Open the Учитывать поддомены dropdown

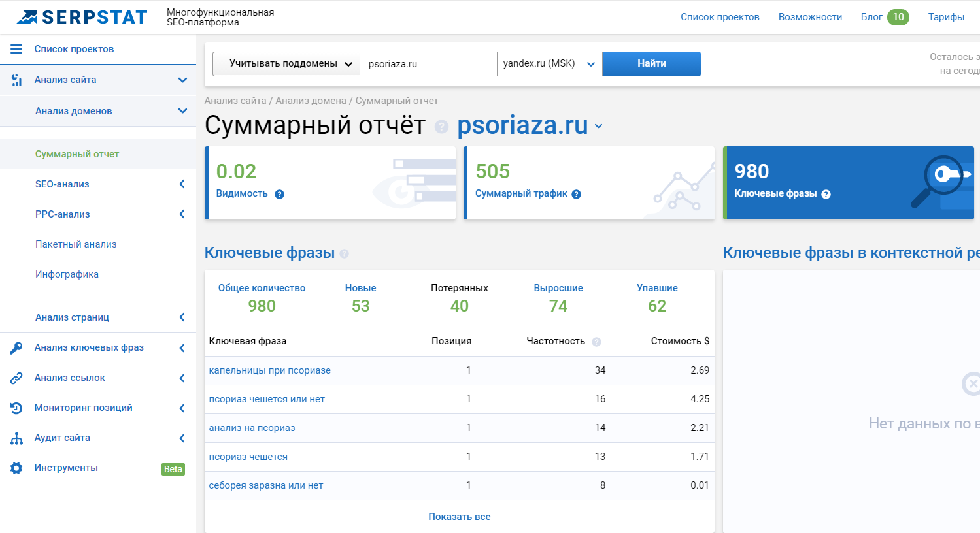(286, 63)
